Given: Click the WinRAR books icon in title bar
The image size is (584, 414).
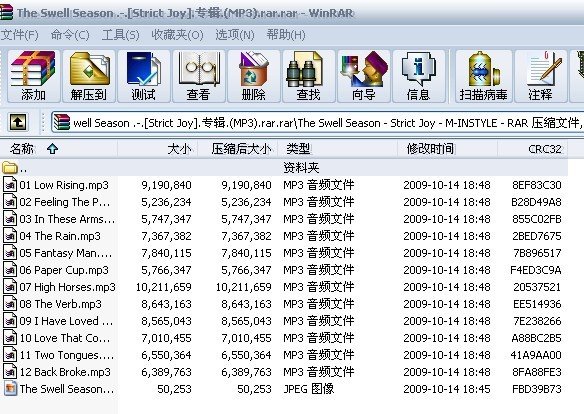Looking at the screenshot, I should 6,12.
